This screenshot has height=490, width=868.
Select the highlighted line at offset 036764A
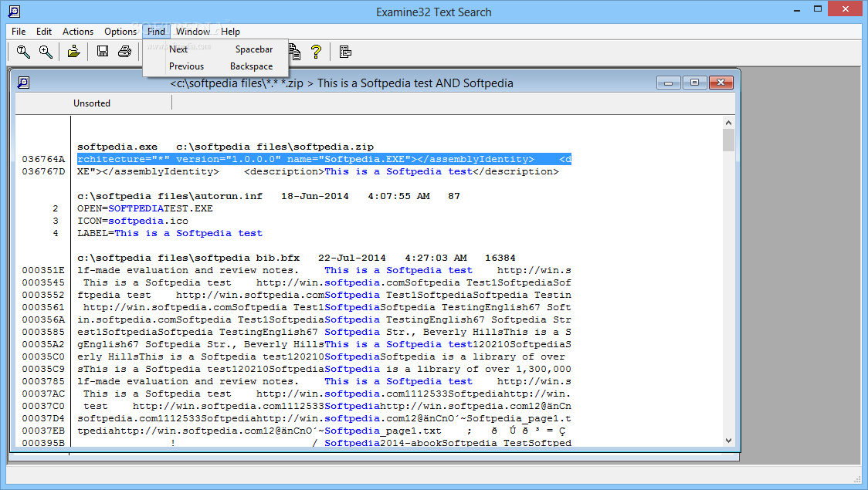[324, 159]
